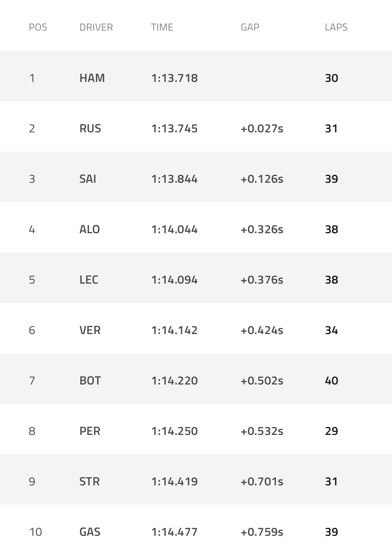Select the 40 laps value for BOT
The height and width of the screenshot is (552, 392).
pos(331,381)
